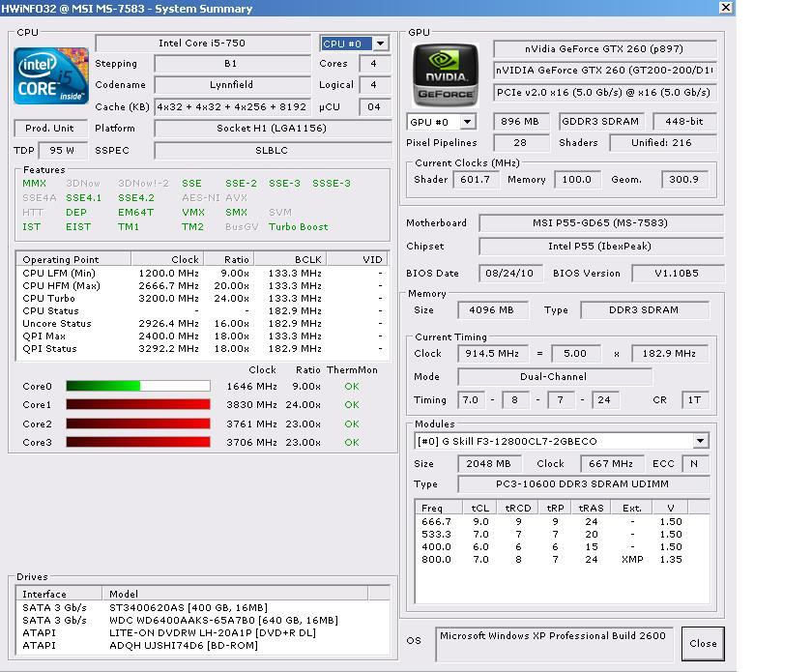Click the Microsoft Windows XP OS field
This screenshot has height=672, width=812.
554,644
